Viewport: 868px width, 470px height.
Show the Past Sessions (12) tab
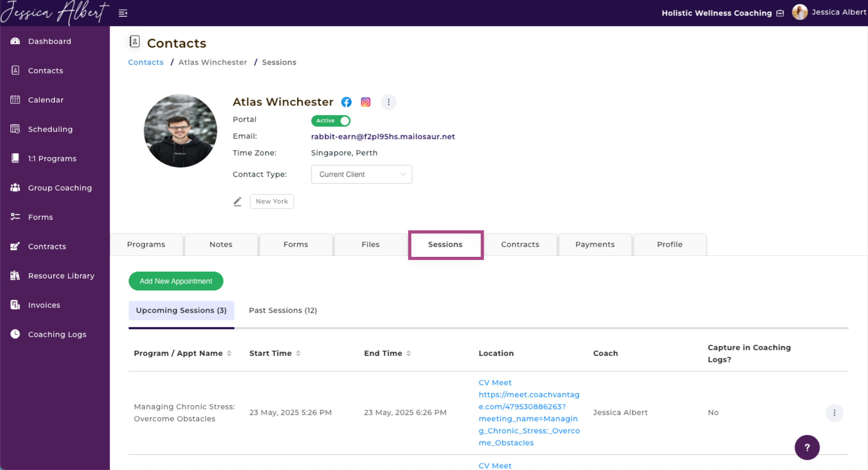[283, 310]
